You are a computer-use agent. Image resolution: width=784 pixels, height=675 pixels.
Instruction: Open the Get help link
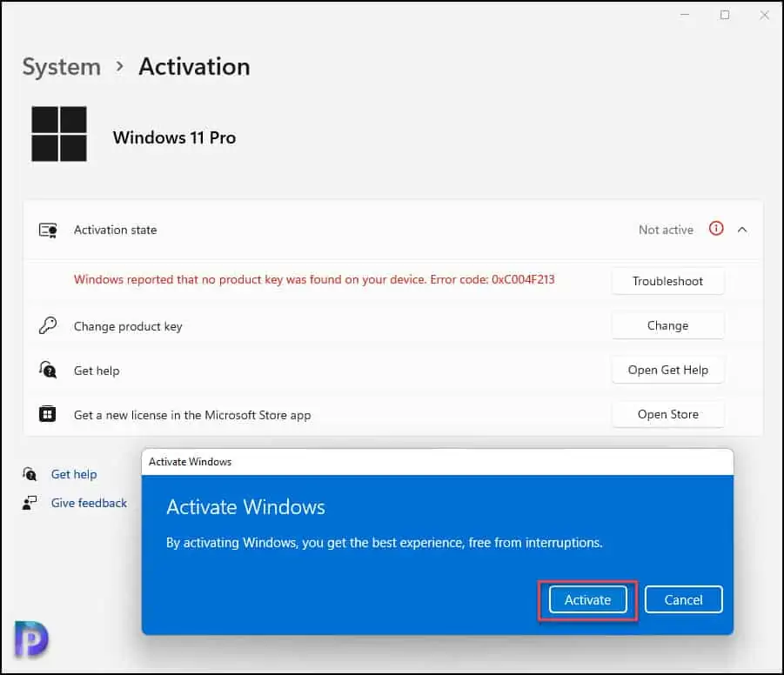click(74, 474)
